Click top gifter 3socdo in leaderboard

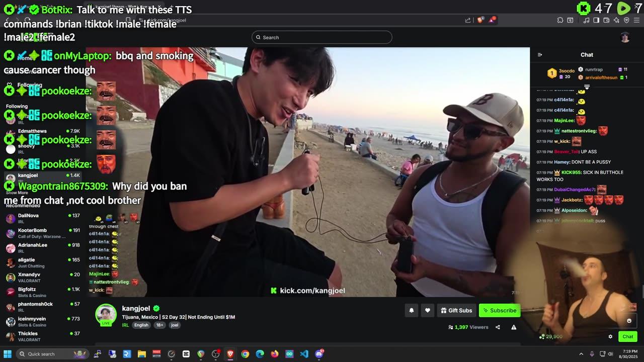567,71
